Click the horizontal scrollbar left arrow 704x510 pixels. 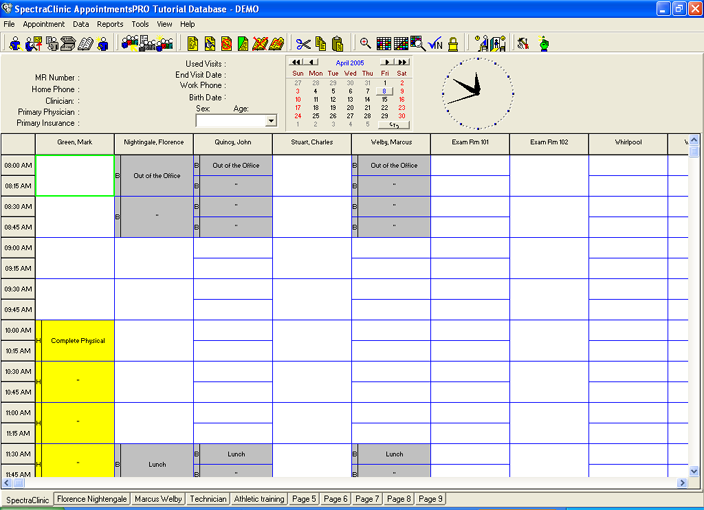tap(7, 483)
